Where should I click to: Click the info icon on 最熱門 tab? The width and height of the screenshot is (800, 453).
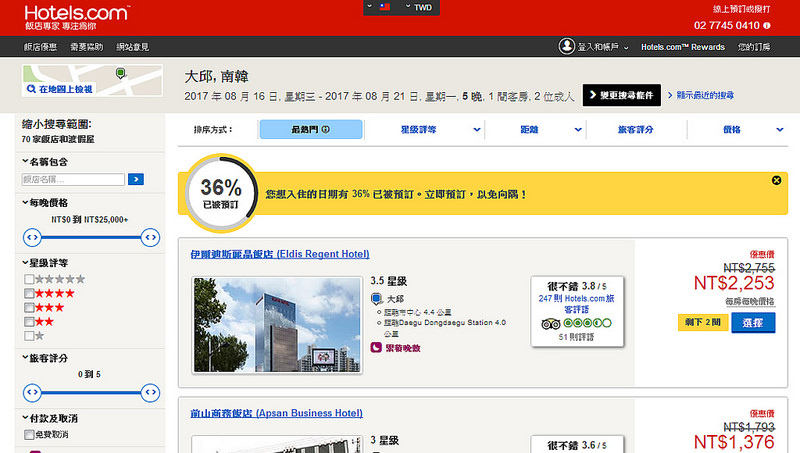pos(326,130)
